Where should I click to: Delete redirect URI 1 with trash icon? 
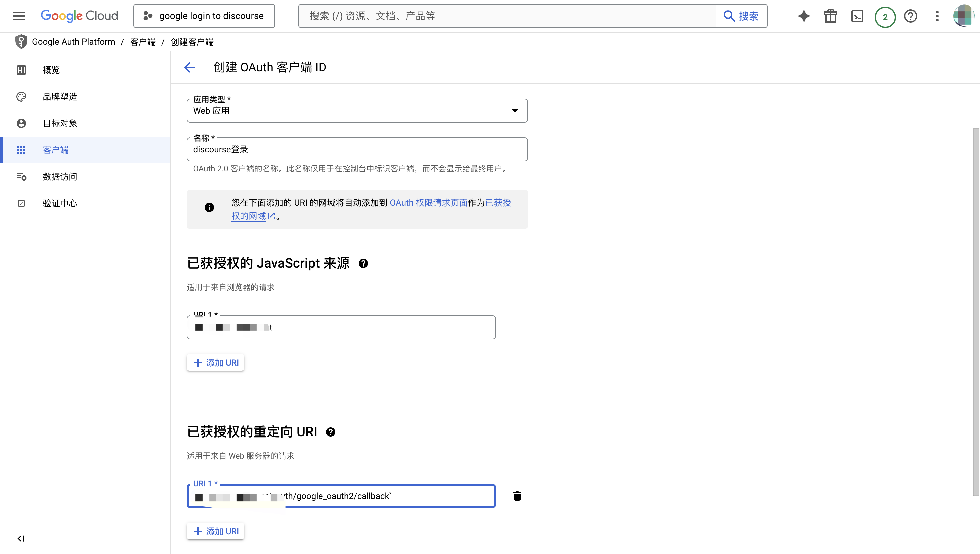point(517,496)
